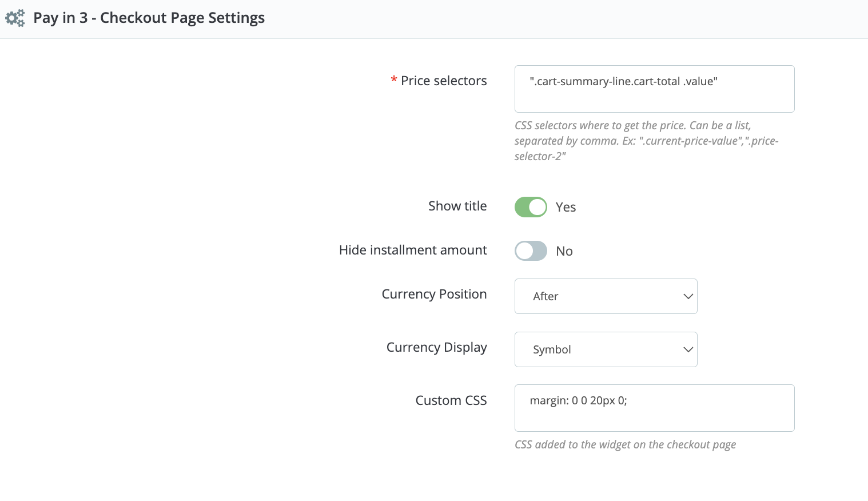Click the Hide installment amount label
Viewport: 868px width, 501px height.
click(413, 250)
